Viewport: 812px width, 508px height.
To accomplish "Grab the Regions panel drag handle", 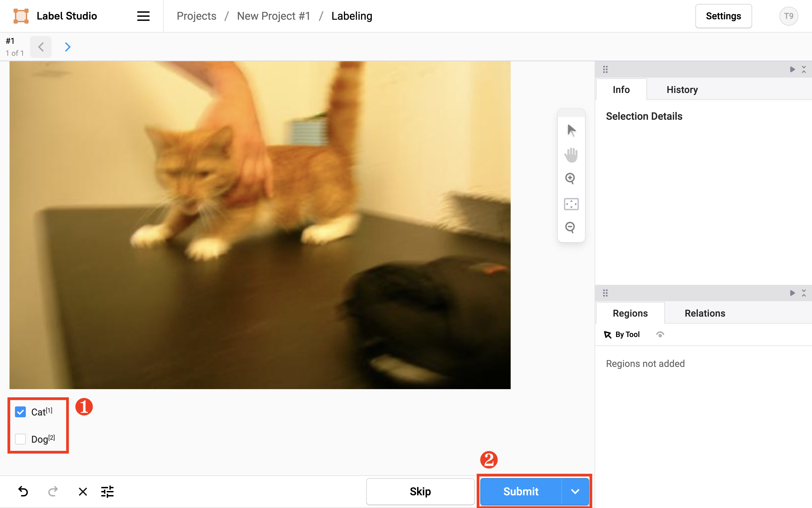I will click(x=605, y=293).
